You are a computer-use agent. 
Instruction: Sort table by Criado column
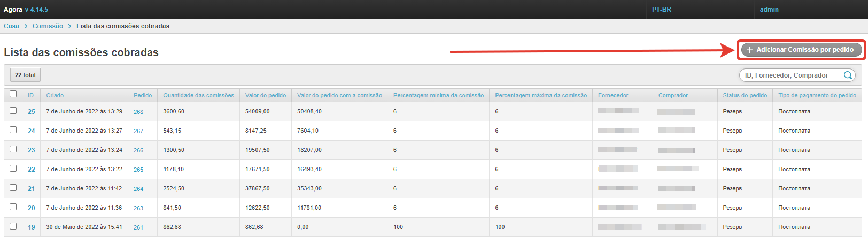(55, 95)
